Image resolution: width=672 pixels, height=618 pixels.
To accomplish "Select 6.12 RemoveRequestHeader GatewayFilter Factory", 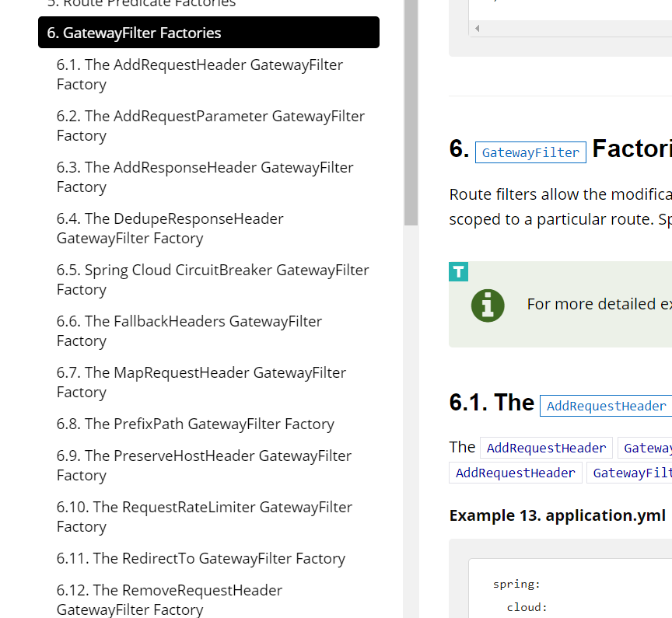I will click(x=170, y=599).
